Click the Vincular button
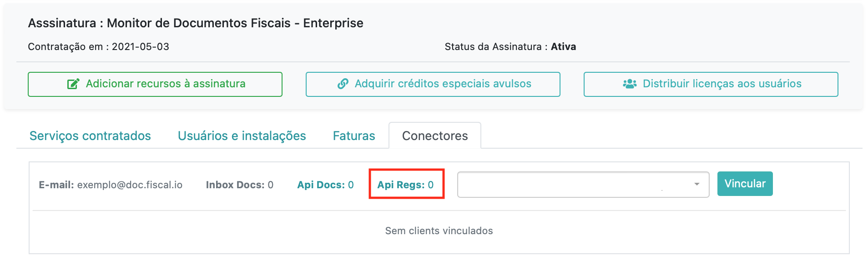Screen dimensions: 868x261 click(745, 184)
